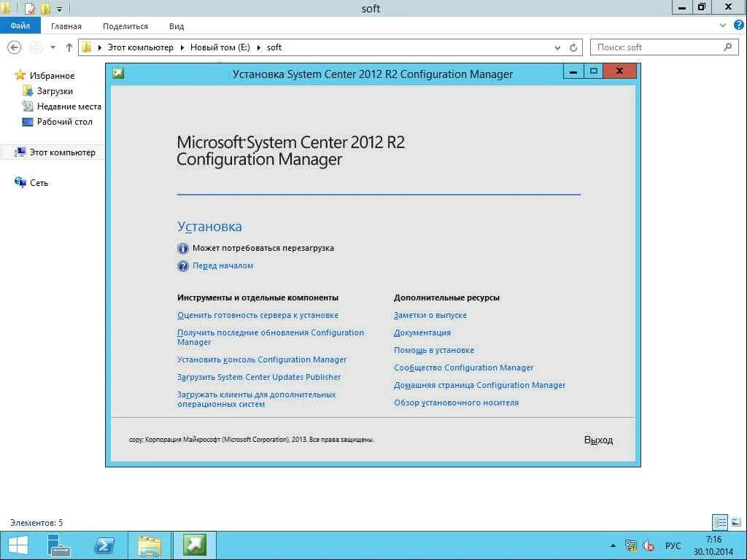Get latest Configuration Manager updates link

click(270, 337)
